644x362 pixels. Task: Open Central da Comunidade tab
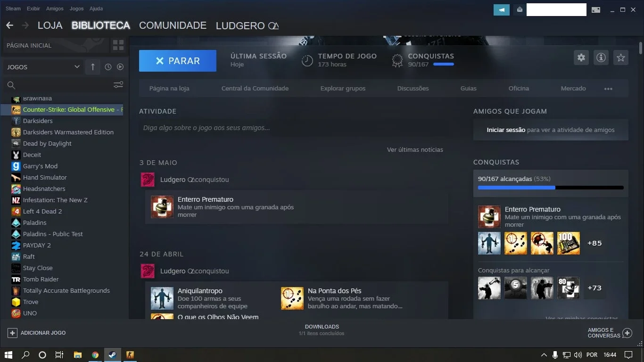255,88
